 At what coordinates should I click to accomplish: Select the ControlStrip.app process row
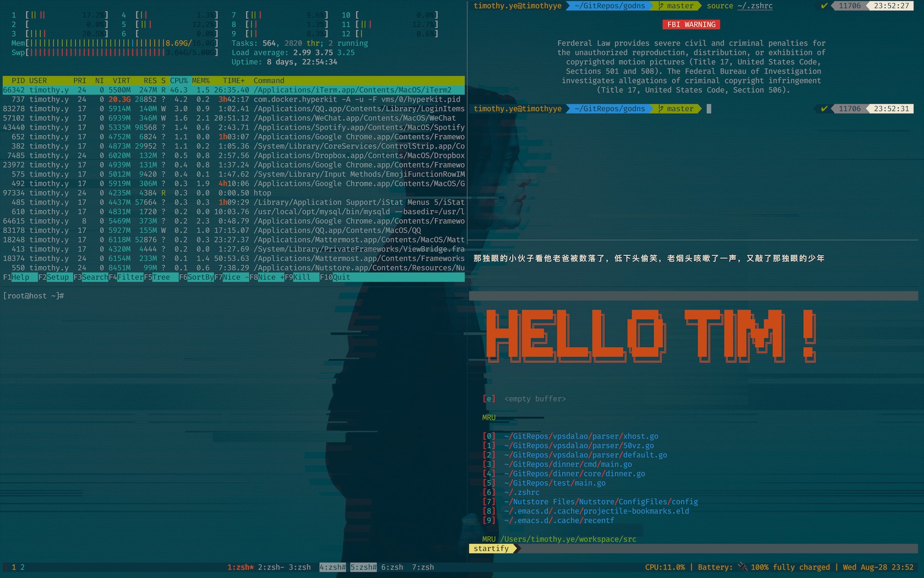pos(234,146)
